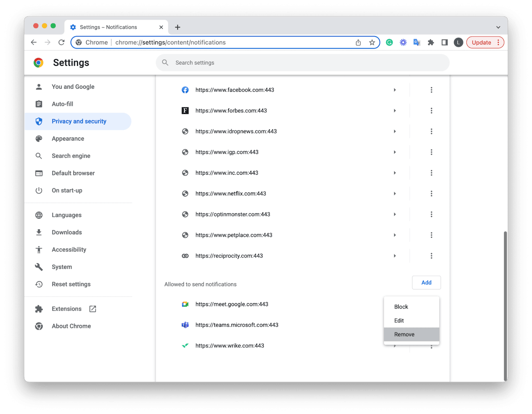Open the tab list chevron at top right
The height and width of the screenshot is (414, 532).
click(498, 27)
